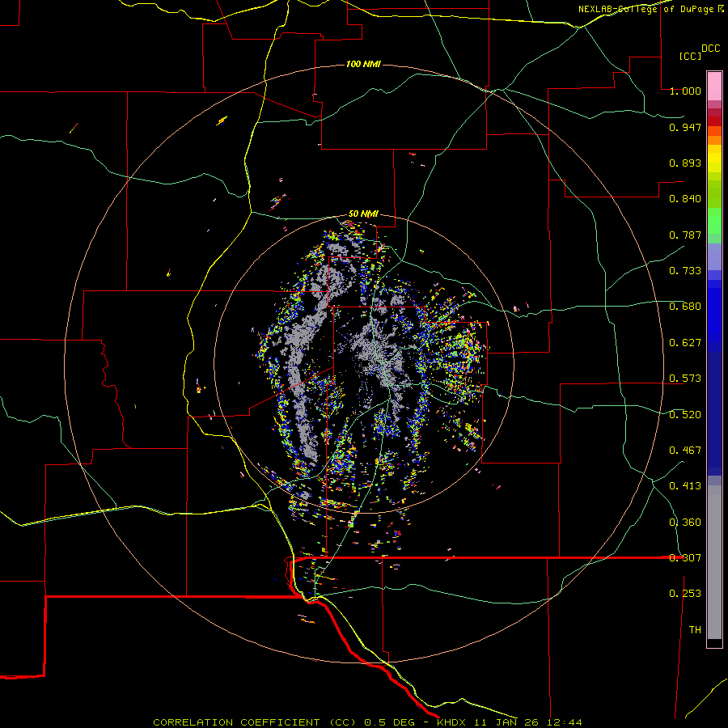
Task: Pick the periwinkle segment of the color bar
Action: [x=714, y=256]
